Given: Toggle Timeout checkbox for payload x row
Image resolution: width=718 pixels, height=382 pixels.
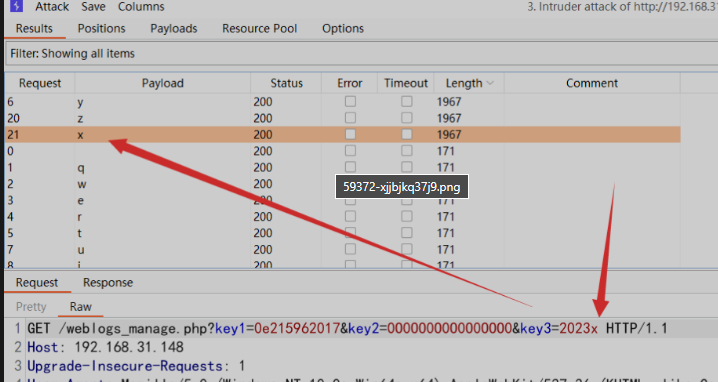Looking at the screenshot, I should pos(407,134).
